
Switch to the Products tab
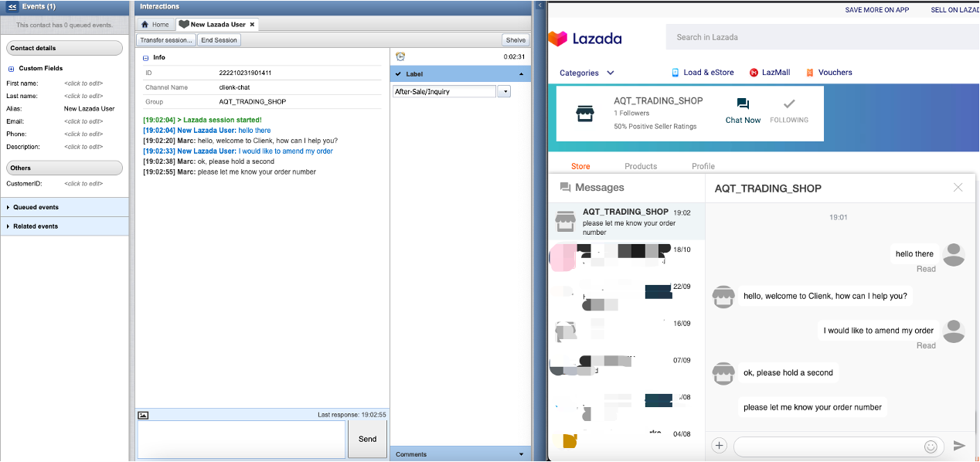coord(641,166)
